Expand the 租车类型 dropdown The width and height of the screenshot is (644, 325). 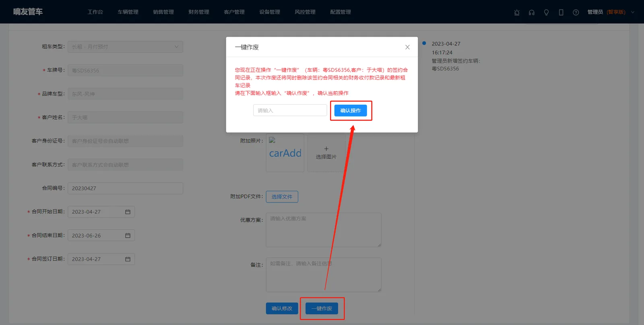[125, 47]
